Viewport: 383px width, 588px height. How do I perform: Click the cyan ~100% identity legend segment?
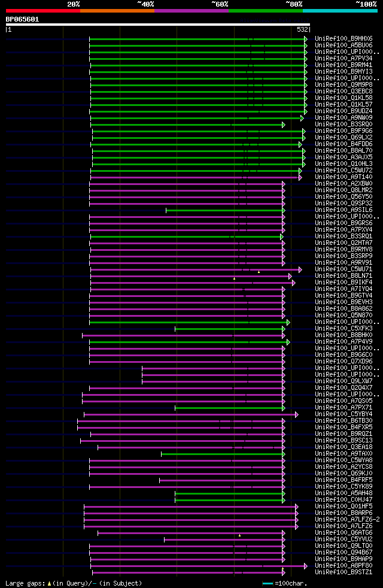tap(340, 11)
